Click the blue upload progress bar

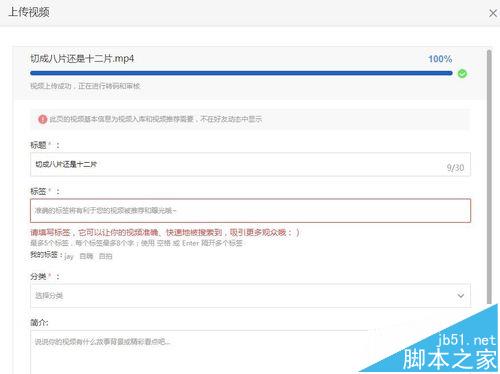[x=241, y=73]
